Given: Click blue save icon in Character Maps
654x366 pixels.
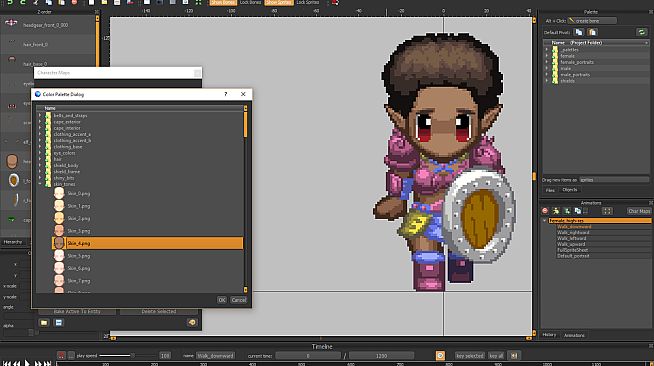Looking at the screenshot, I should click(59, 323).
